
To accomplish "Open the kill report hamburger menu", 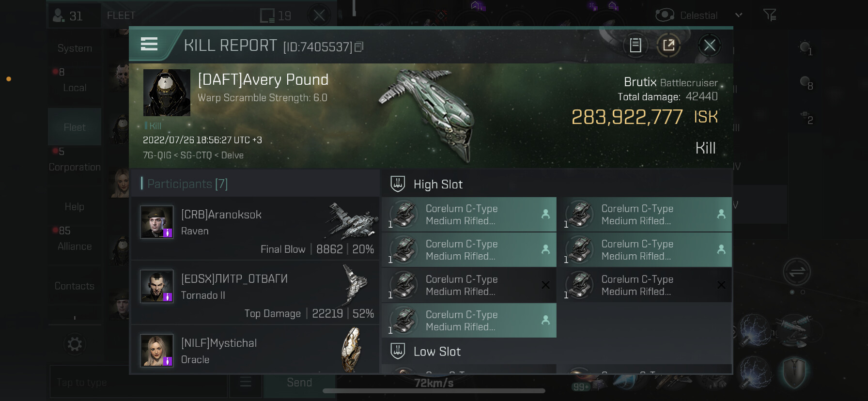I will point(149,45).
